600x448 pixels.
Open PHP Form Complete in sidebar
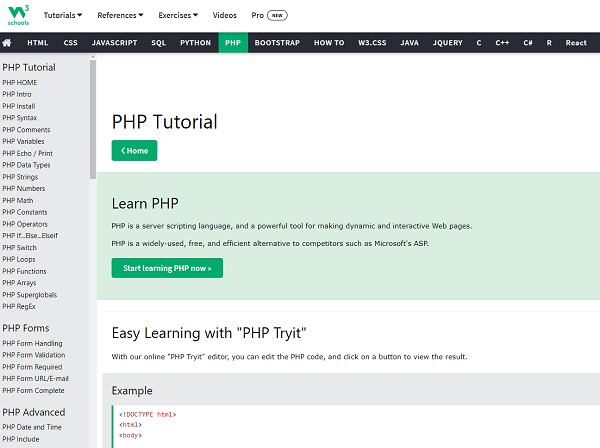pos(33,391)
